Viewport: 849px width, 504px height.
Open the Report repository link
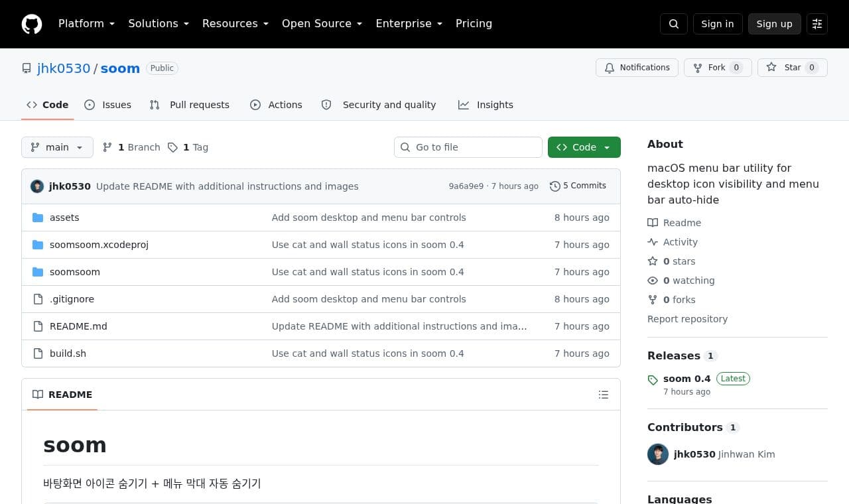pyautogui.click(x=687, y=319)
